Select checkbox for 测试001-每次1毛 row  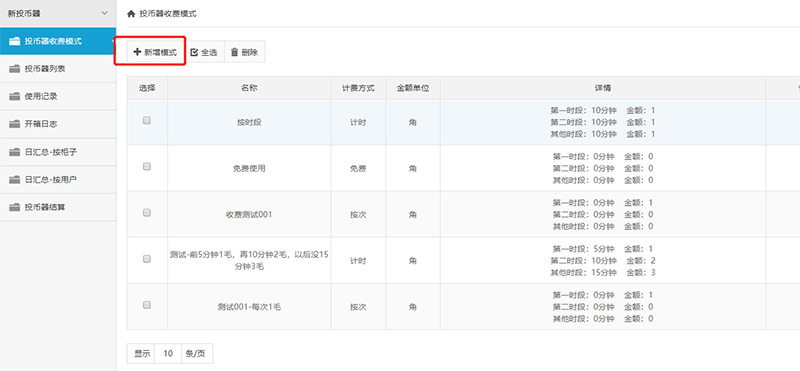tap(147, 305)
